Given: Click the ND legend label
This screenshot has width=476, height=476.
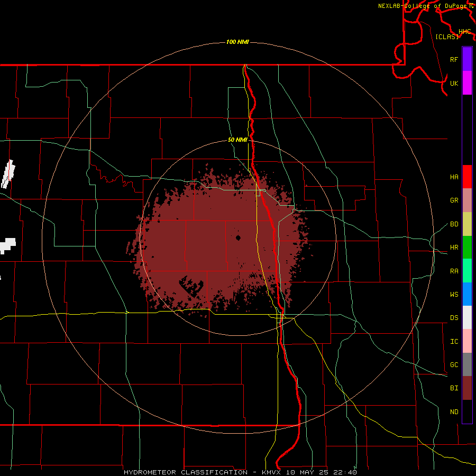Looking at the screenshot, I should (454, 412).
